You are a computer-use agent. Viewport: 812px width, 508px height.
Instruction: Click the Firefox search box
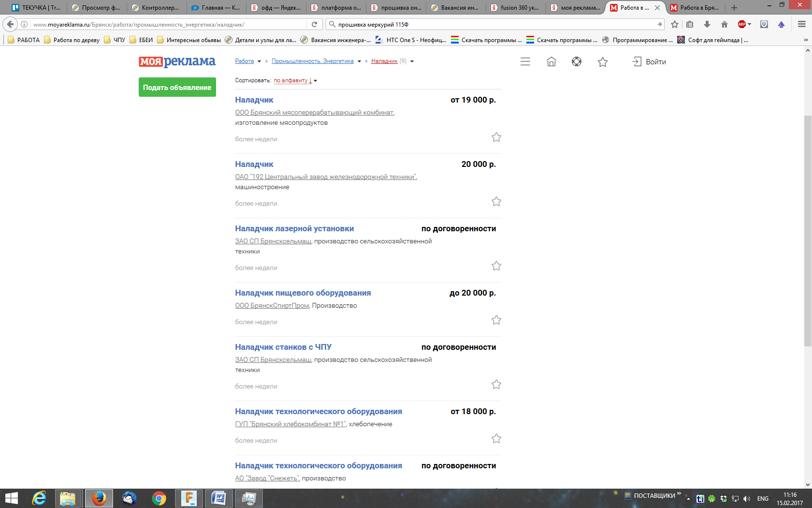pos(495,24)
